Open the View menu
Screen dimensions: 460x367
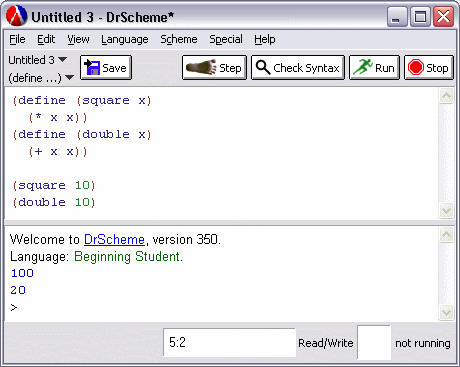(78, 39)
